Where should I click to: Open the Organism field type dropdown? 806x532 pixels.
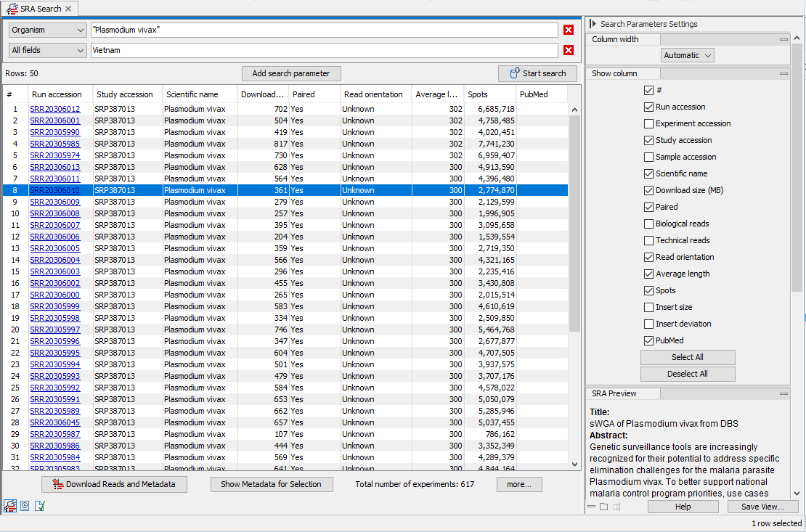[48, 30]
